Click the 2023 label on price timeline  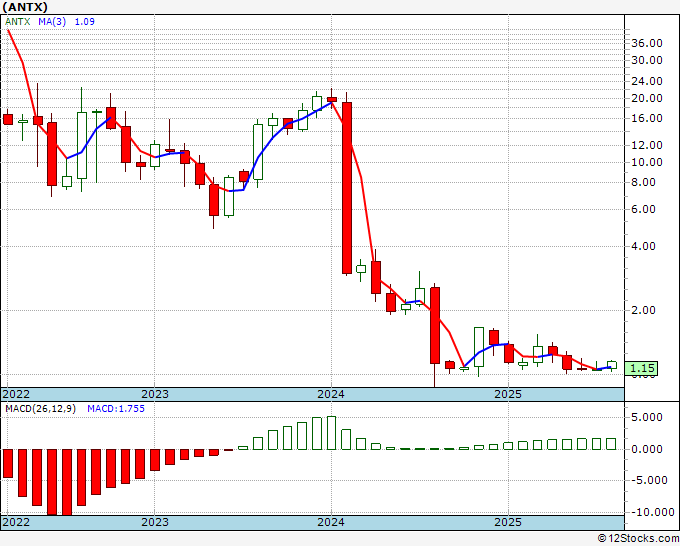[x=155, y=395]
